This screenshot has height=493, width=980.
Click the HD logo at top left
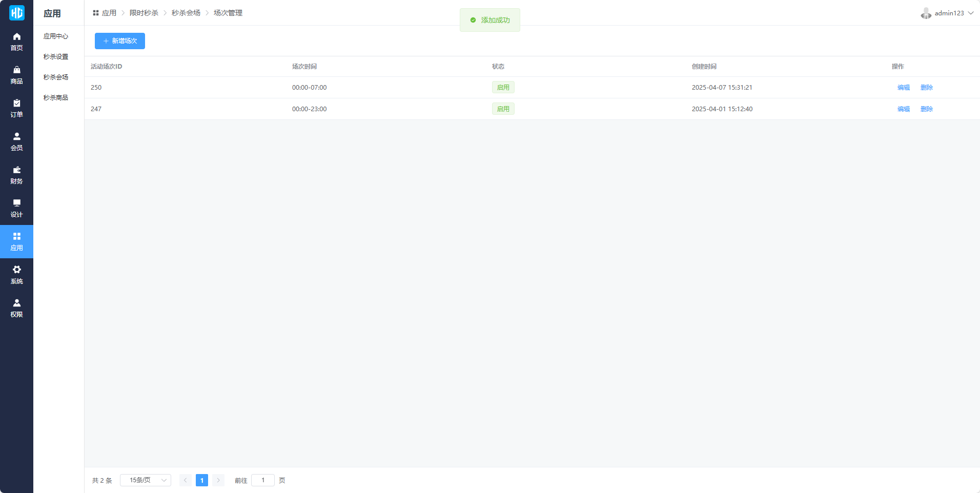pos(16,13)
